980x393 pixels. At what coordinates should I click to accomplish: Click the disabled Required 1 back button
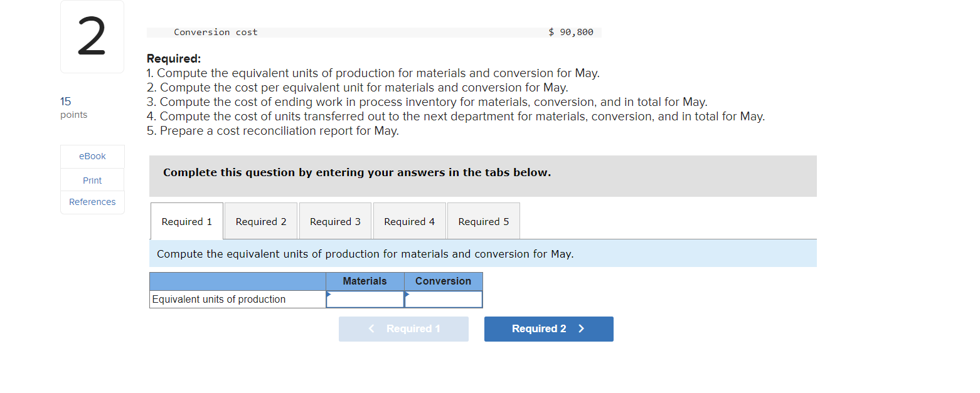pyautogui.click(x=403, y=329)
